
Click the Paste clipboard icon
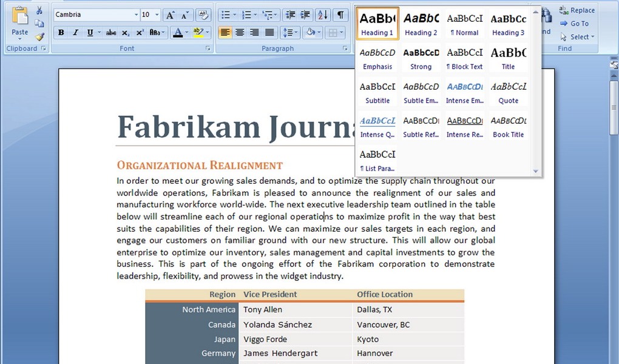tap(19, 16)
